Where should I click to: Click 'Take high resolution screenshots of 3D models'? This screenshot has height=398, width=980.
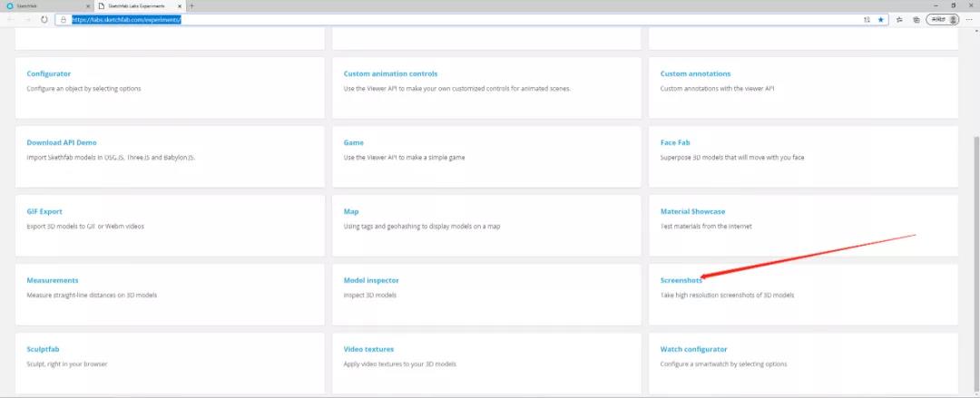click(728, 295)
